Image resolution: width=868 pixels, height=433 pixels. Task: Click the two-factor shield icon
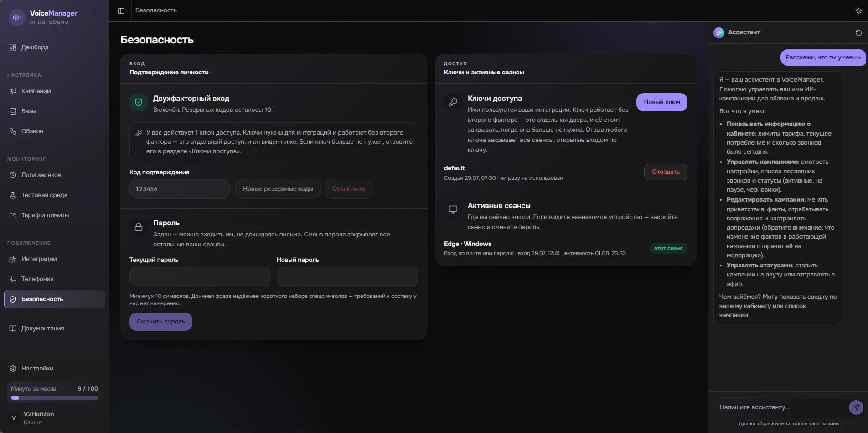pos(139,102)
